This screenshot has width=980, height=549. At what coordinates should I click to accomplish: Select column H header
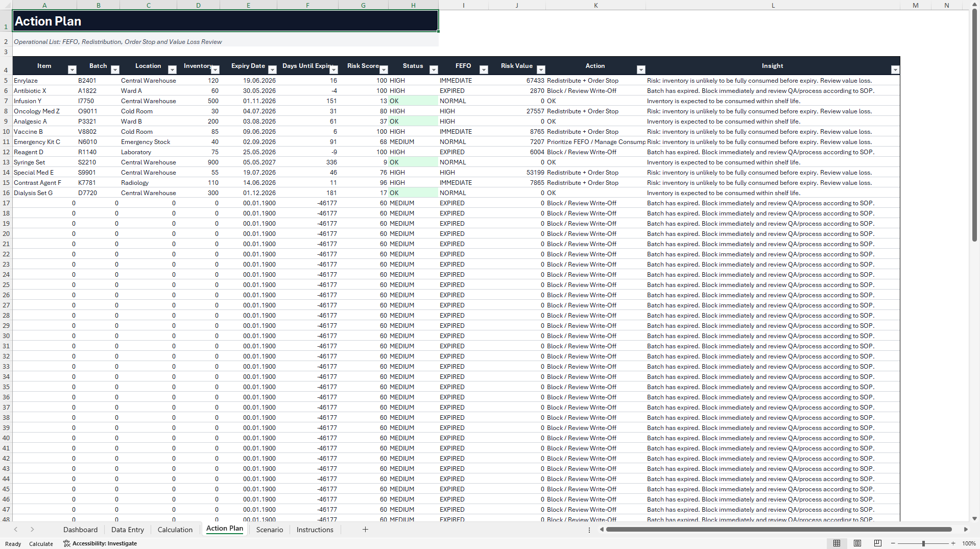pyautogui.click(x=413, y=5)
